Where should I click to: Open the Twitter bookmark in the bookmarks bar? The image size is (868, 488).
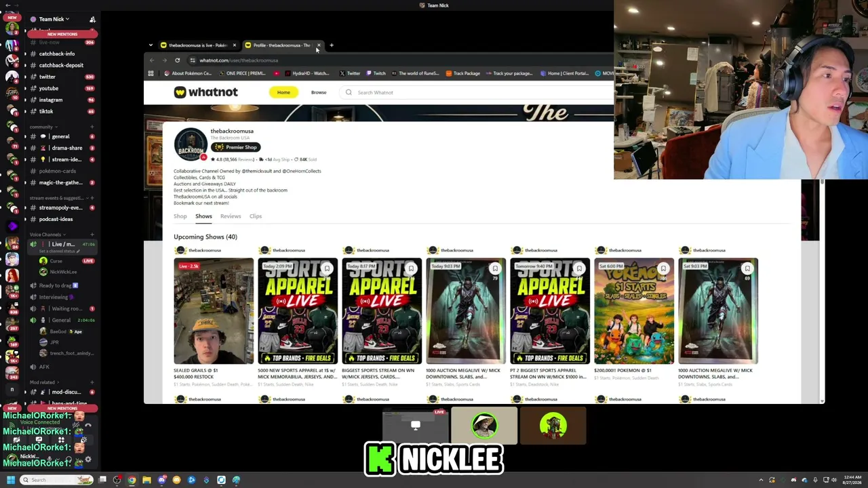pyautogui.click(x=350, y=73)
